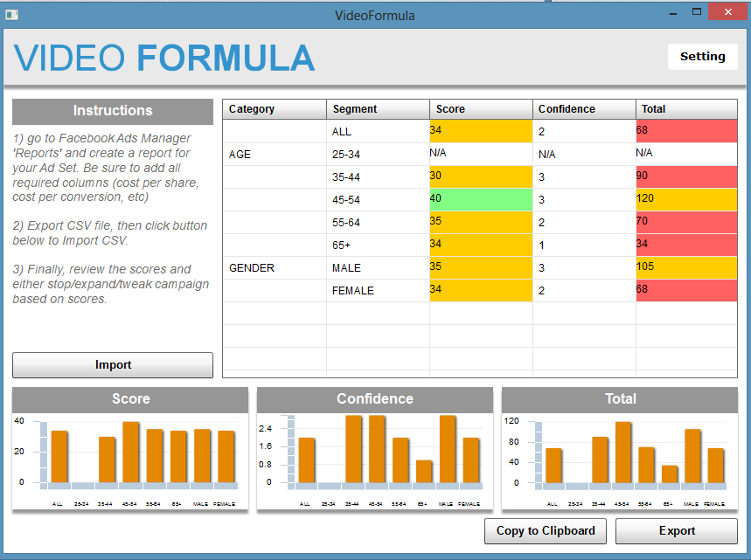
Task: Click the Instructions panel header
Action: coord(113,112)
